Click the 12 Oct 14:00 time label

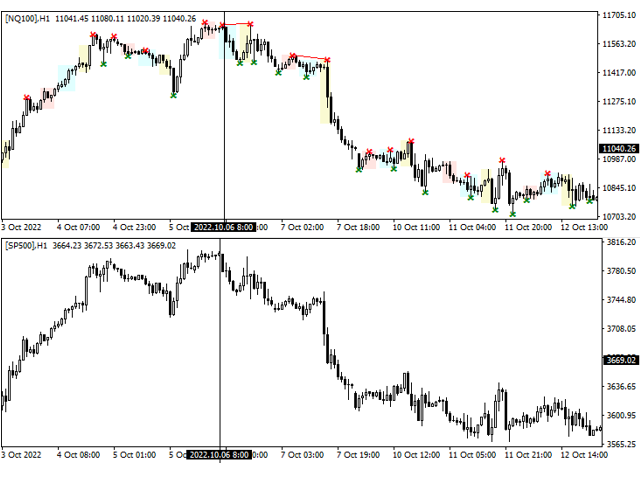[584, 455]
